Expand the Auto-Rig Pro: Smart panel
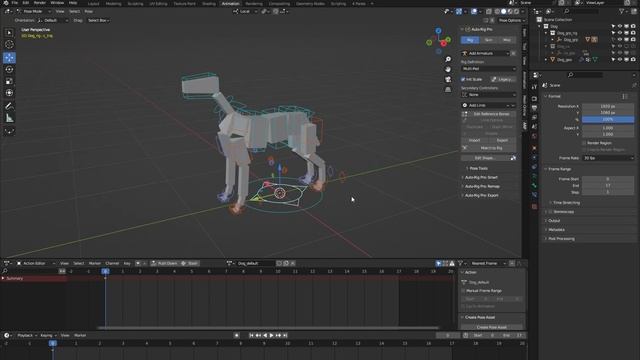This screenshot has height=360, width=640. pyautogui.click(x=481, y=178)
